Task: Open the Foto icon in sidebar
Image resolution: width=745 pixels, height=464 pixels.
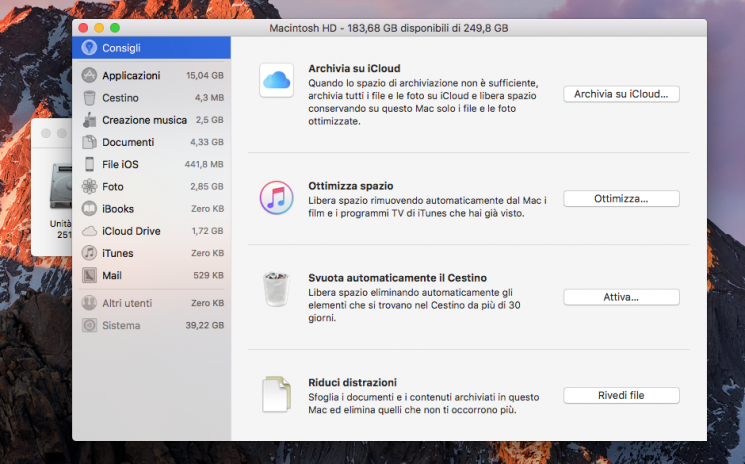Action: click(x=90, y=186)
